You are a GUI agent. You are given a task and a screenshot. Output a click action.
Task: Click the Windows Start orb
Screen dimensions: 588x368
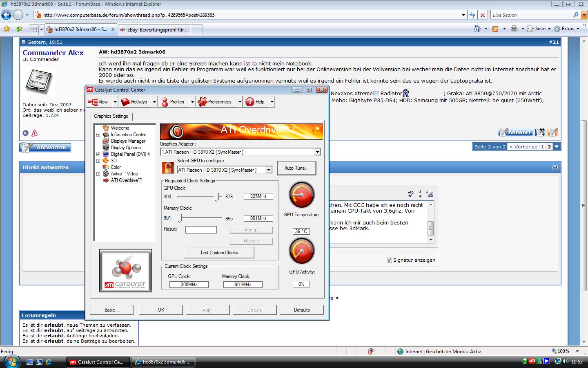point(11,361)
